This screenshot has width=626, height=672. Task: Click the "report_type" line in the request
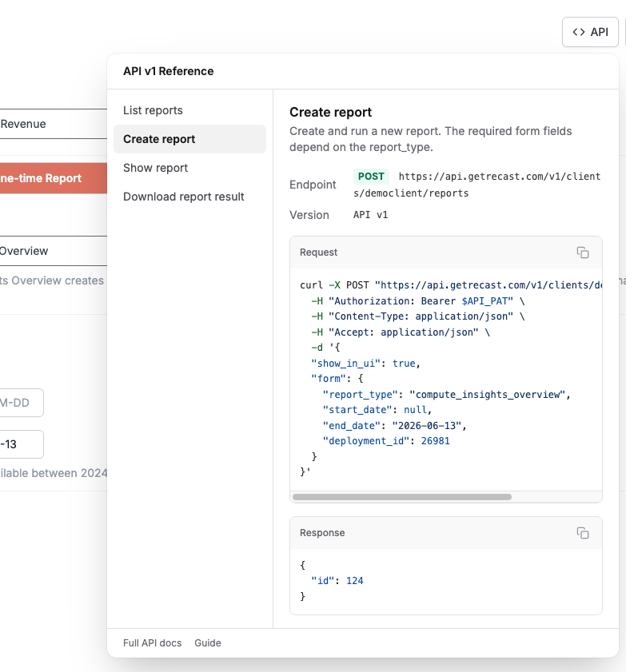pyautogui.click(x=446, y=394)
